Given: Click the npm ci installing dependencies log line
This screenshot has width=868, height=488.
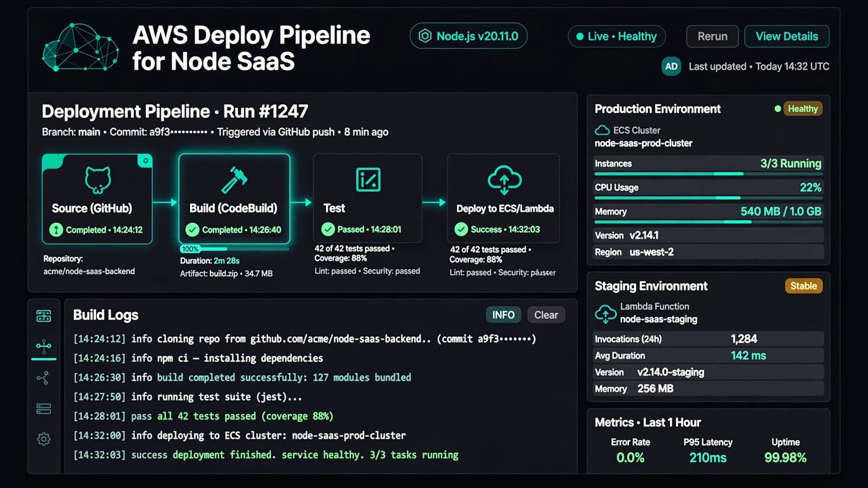Looking at the screenshot, I should [198, 358].
